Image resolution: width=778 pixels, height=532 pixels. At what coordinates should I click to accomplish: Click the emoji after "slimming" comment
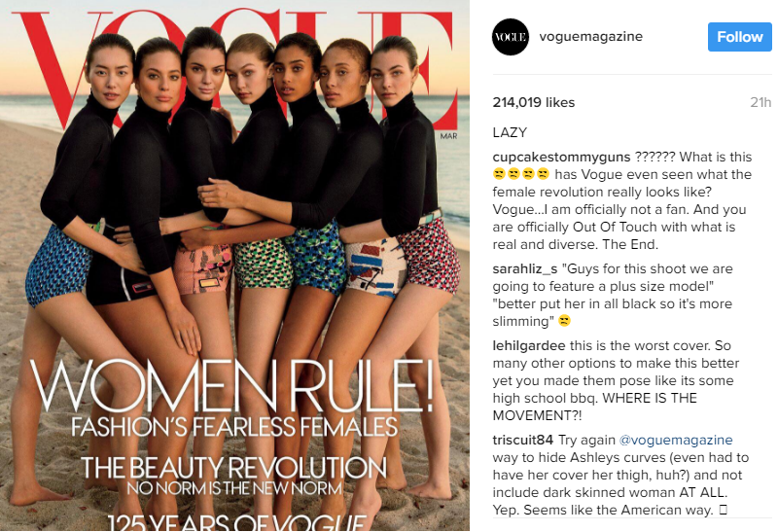564,321
